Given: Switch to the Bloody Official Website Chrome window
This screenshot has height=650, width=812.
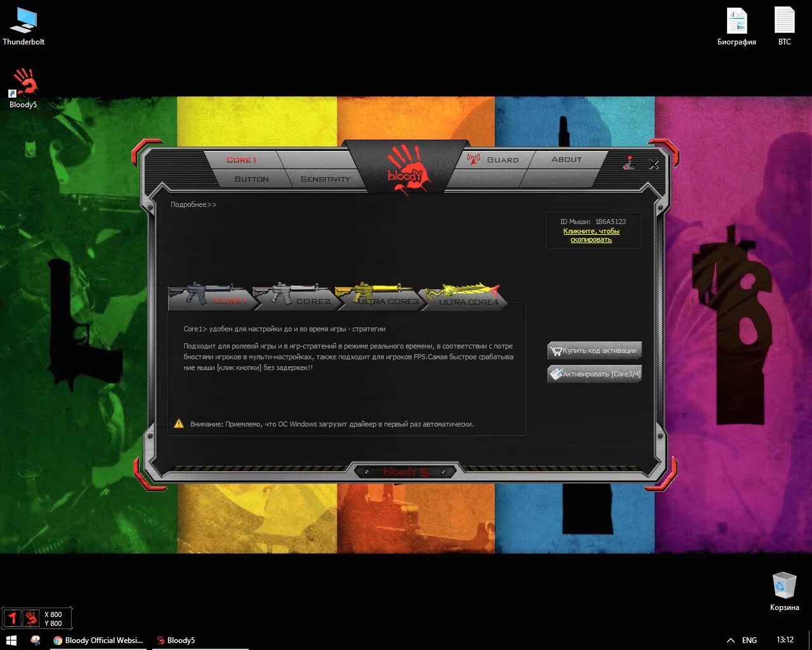Looking at the screenshot, I should 98,640.
